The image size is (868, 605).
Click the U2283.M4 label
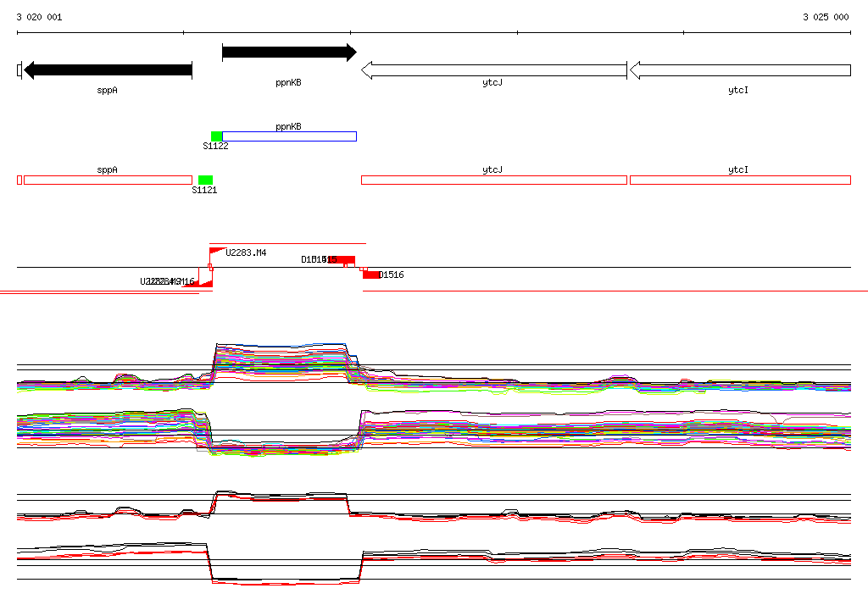tap(246, 253)
